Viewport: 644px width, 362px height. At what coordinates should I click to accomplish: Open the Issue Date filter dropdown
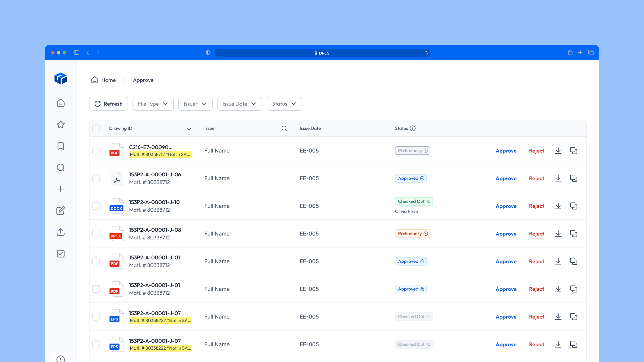pyautogui.click(x=239, y=104)
